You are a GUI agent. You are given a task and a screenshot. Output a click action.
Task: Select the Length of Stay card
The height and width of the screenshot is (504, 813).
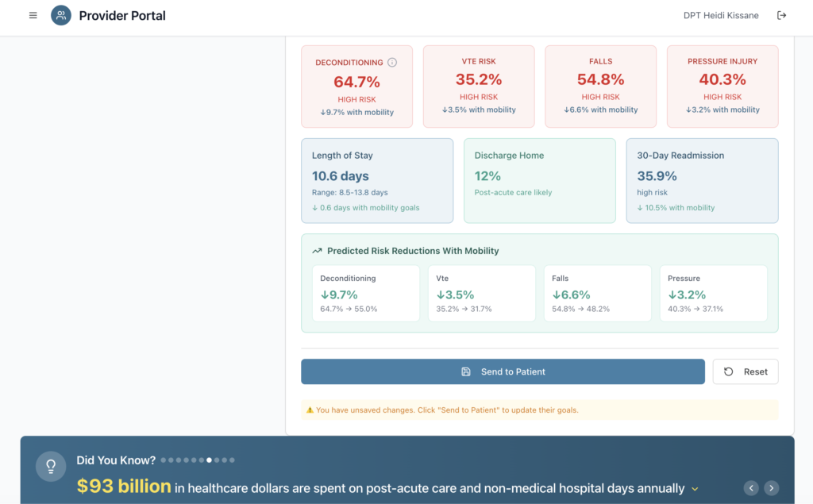(377, 181)
